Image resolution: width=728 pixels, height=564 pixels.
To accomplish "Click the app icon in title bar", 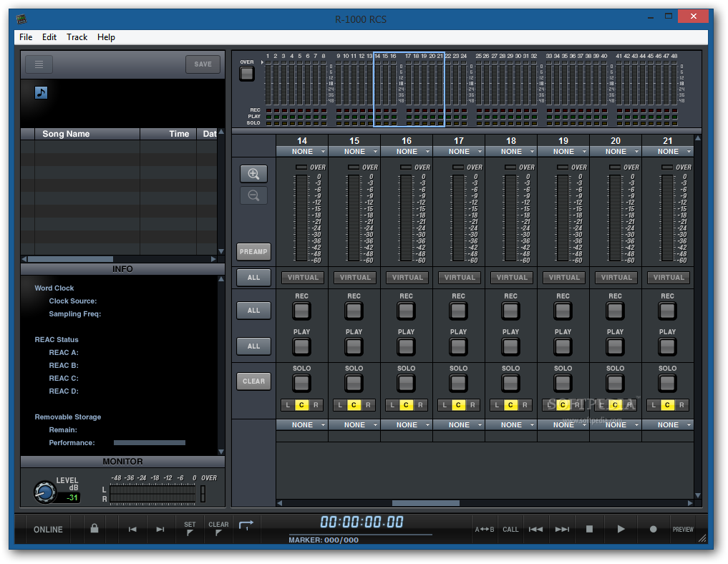I will (21, 19).
